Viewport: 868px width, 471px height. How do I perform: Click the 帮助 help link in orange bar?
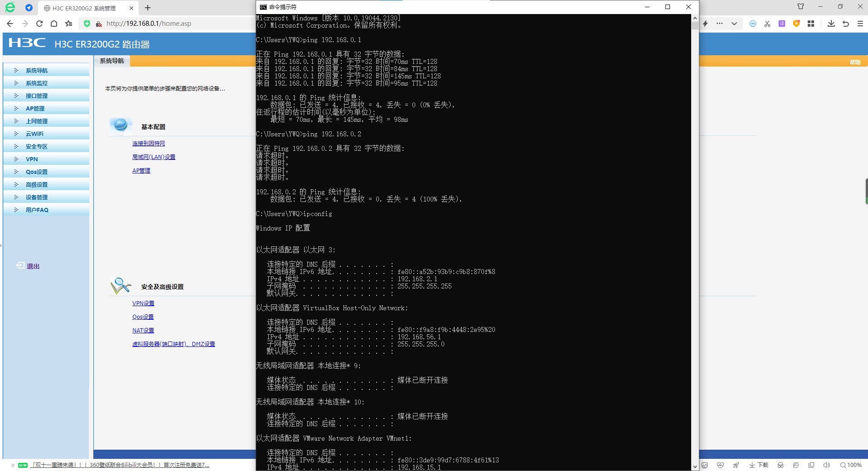pyautogui.click(x=855, y=62)
